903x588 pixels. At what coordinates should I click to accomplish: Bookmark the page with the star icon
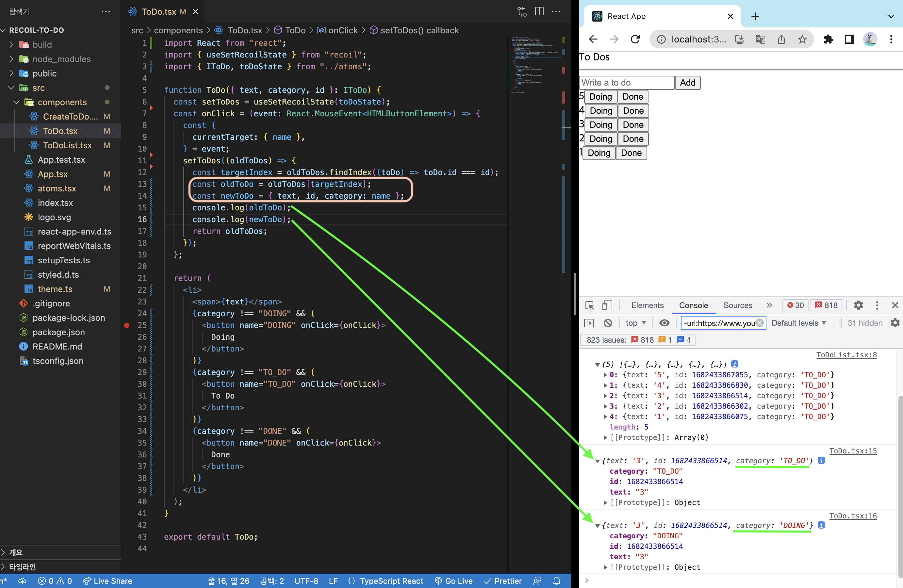[x=802, y=39]
